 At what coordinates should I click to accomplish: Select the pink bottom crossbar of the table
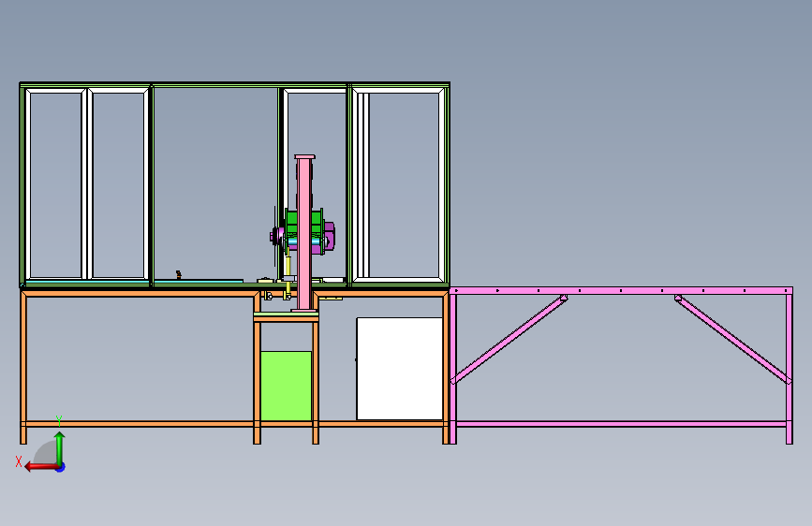621,424
